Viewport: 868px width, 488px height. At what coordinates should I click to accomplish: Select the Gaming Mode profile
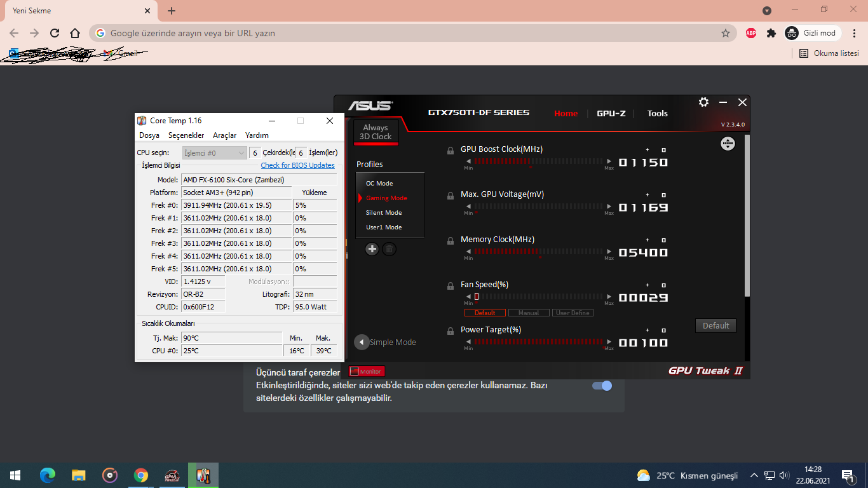coord(386,198)
